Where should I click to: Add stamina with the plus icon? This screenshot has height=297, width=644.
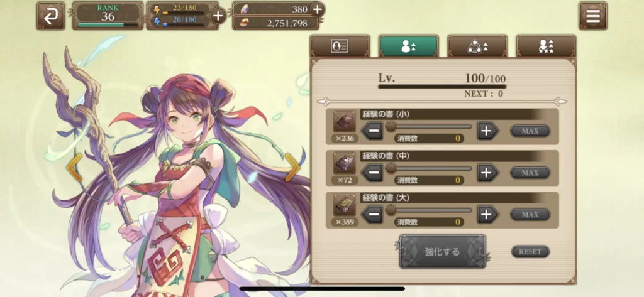218,16
